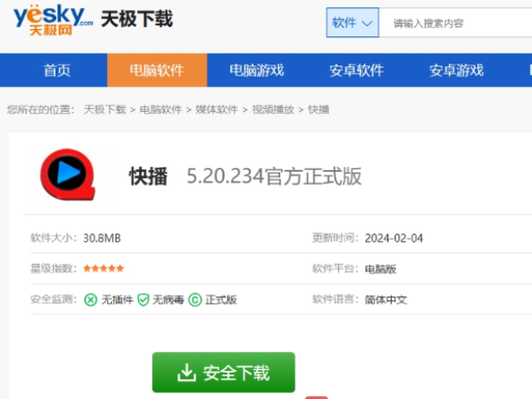
Task: Open the 电脑游戏 nav tab
Action: (x=256, y=70)
